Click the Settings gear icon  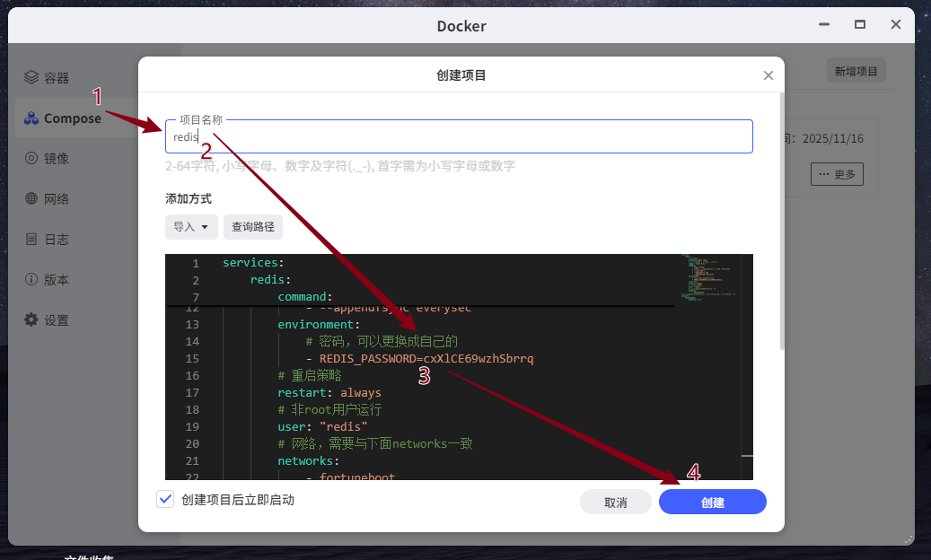[x=31, y=319]
